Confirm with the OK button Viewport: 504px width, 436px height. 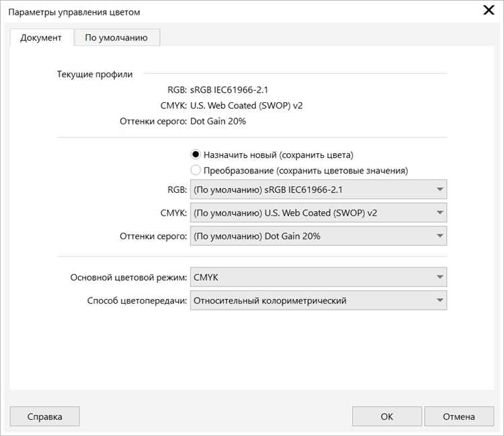386,417
